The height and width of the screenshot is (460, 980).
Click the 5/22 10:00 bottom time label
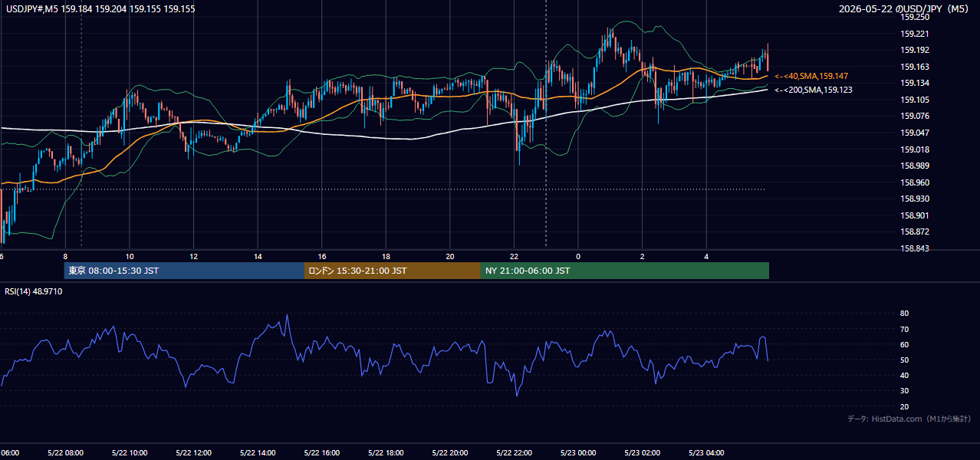(x=130, y=453)
